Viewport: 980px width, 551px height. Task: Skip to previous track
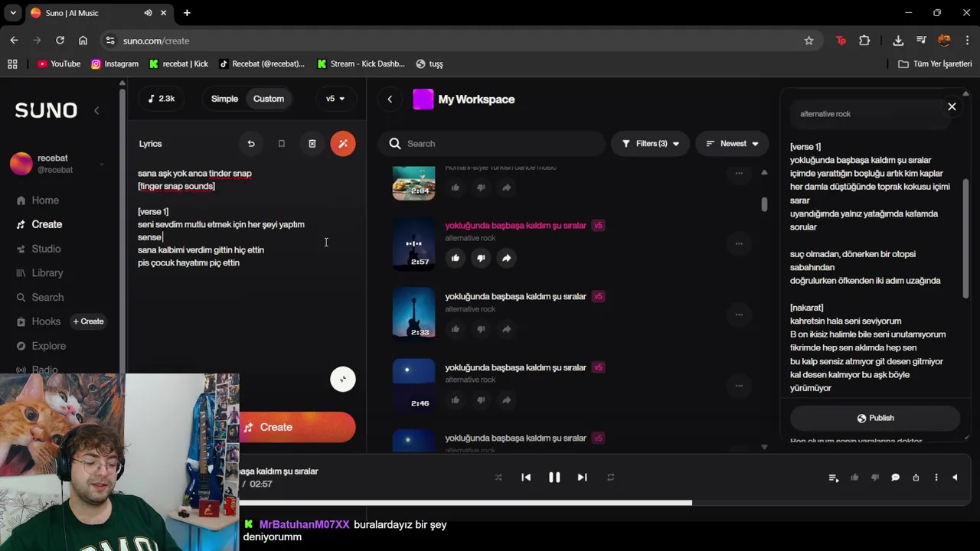pos(526,478)
